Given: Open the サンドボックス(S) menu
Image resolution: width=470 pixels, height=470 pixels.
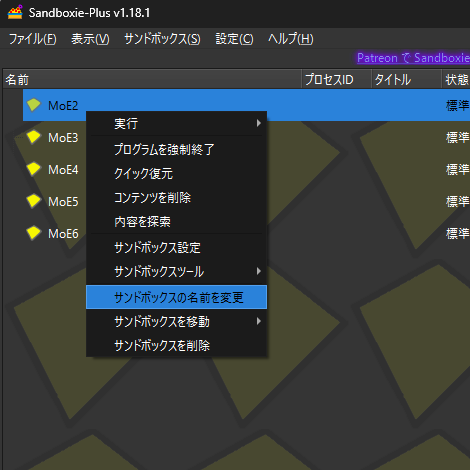Looking at the screenshot, I should pyautogui.click(x=162, y=39).
